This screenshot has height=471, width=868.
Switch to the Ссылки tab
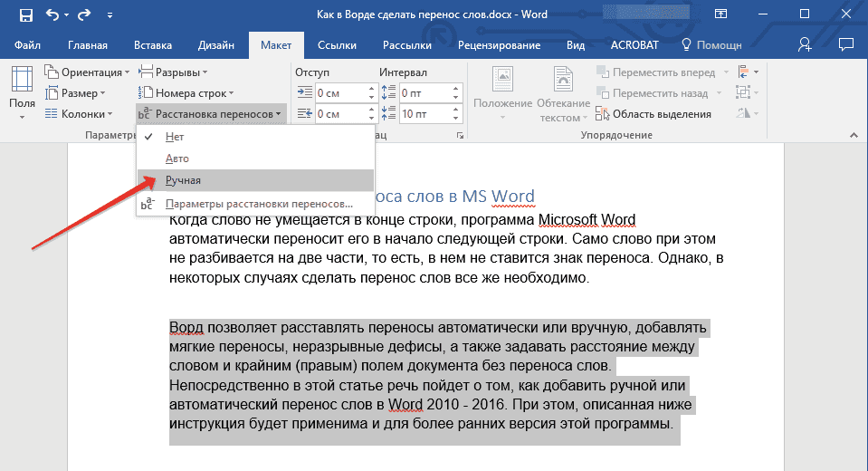click(x=337, y=45)
